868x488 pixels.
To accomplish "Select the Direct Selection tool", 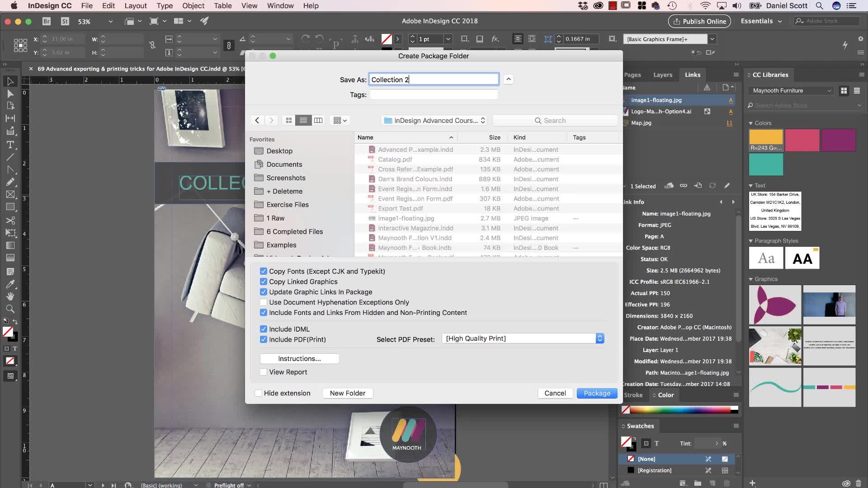I will pyautogui.click(x=10, y=94).
